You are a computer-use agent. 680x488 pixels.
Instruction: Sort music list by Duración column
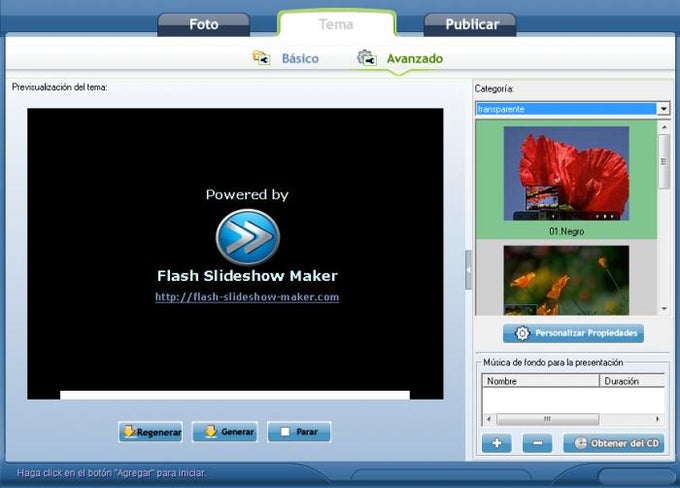[632, 381]
